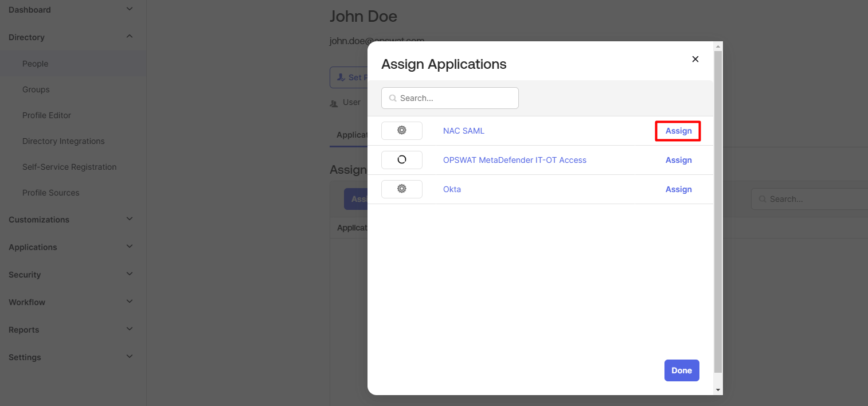868x406 pixels.
Task: Click the magnifier icon in the background search box
Action: 763,199
